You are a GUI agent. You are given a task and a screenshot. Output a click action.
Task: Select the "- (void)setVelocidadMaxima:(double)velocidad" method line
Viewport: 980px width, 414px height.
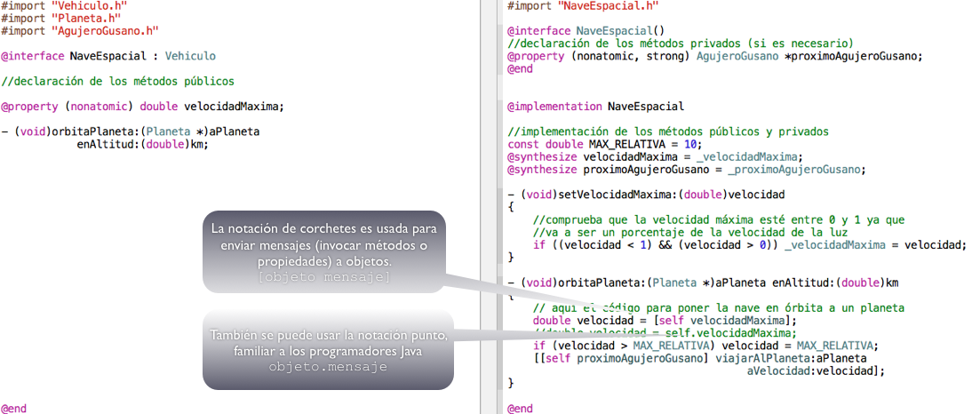(x=646, y=195)
